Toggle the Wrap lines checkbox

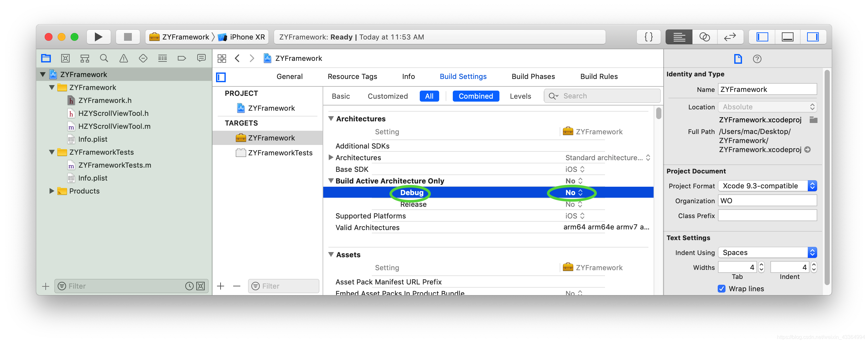[x=721, y=289]
